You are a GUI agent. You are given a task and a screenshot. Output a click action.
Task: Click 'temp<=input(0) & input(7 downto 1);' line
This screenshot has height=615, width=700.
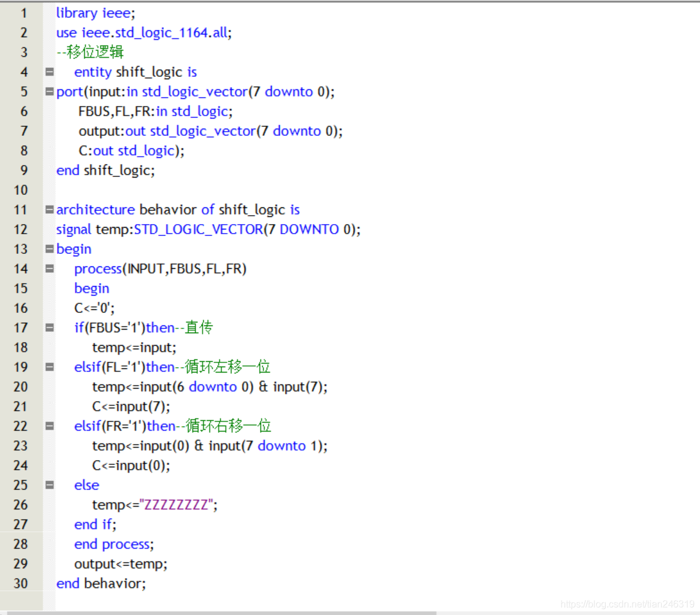[x=210, y=445]
